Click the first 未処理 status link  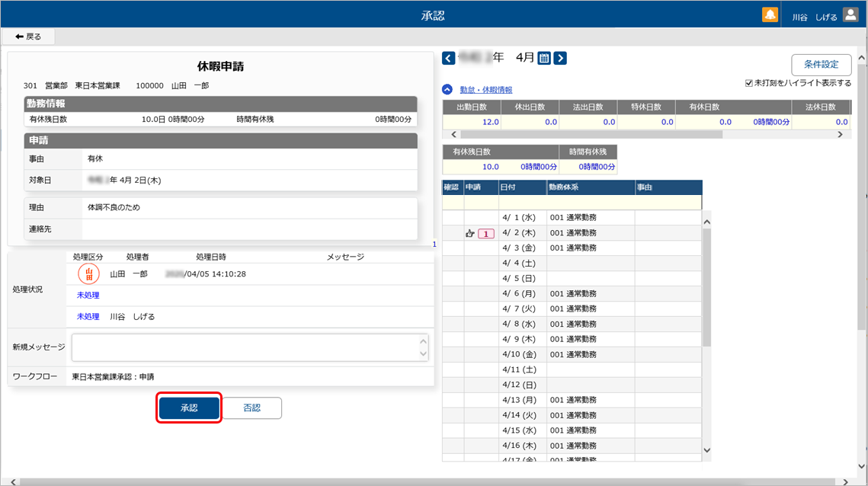click(88, 295)
